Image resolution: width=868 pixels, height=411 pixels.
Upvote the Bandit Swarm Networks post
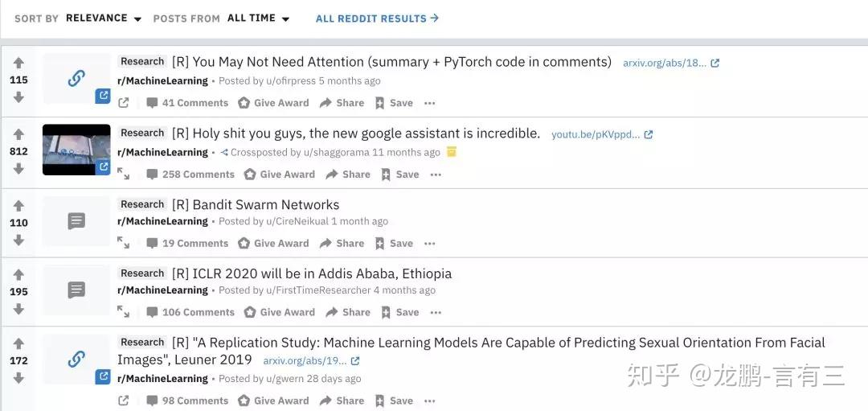tap(18, 206)
